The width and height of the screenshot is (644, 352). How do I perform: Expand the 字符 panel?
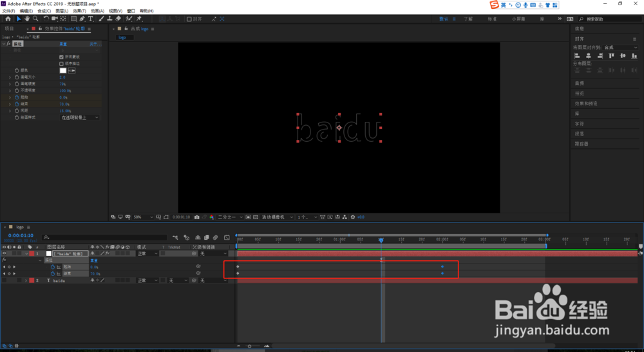(x=579, y=124)
